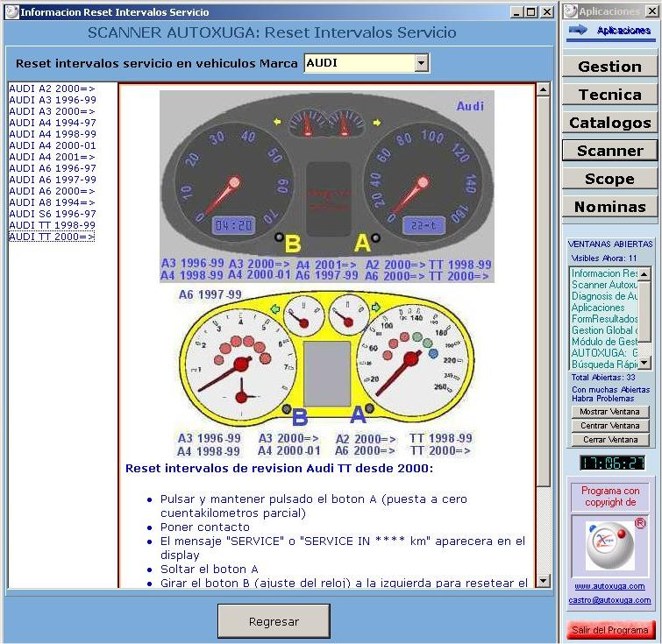662x644 pixels.
Task: Click the blue A marker on yellow cluster
Action: point(358,414)
